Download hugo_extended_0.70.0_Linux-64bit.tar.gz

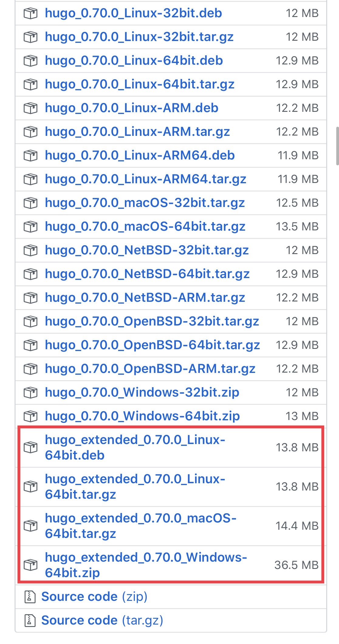coord(135,487)
